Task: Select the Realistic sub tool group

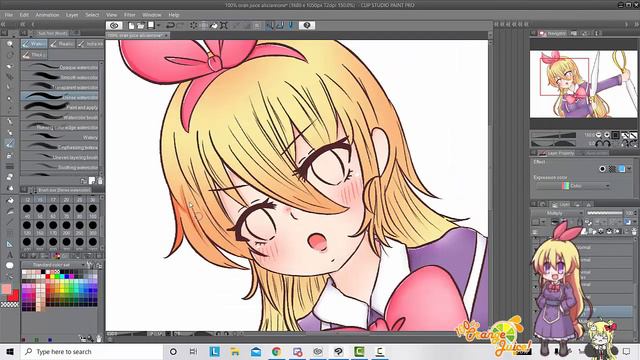Action: click(x=62, y=44)
